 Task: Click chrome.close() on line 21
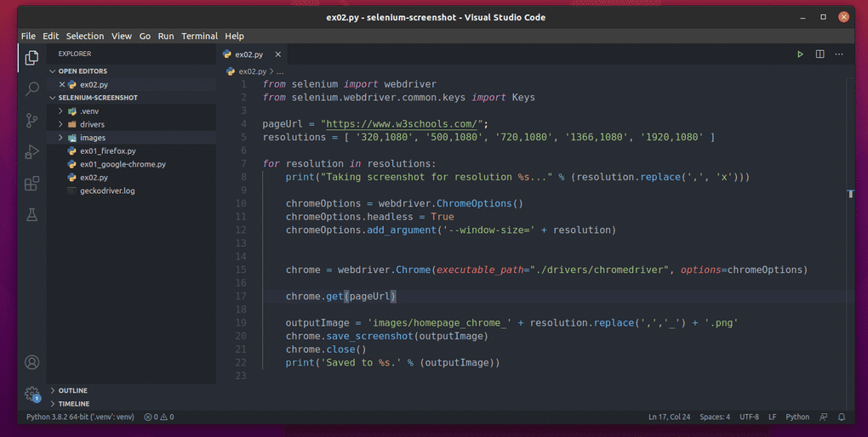pyautogui.click(x=326, y=349)
